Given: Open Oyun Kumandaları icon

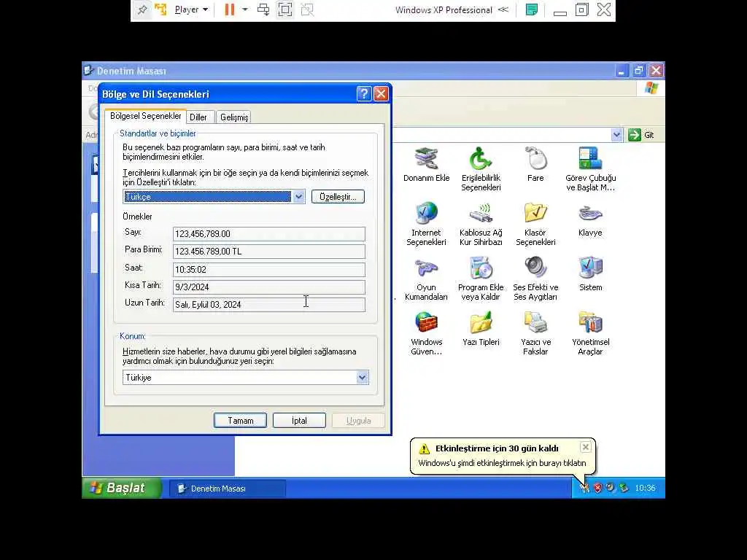Looking at the screenshot, I should (426, 279).
